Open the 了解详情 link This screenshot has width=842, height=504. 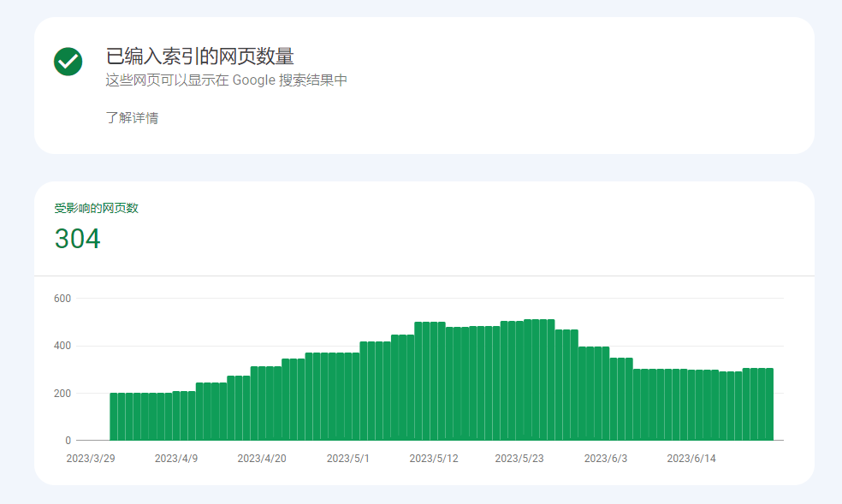pos(132,118)
